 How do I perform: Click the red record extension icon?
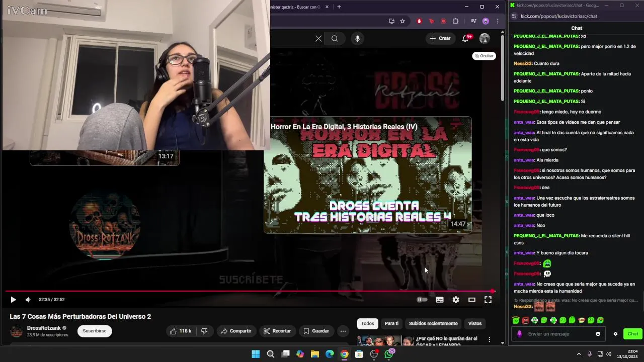(x=443, y=21)
